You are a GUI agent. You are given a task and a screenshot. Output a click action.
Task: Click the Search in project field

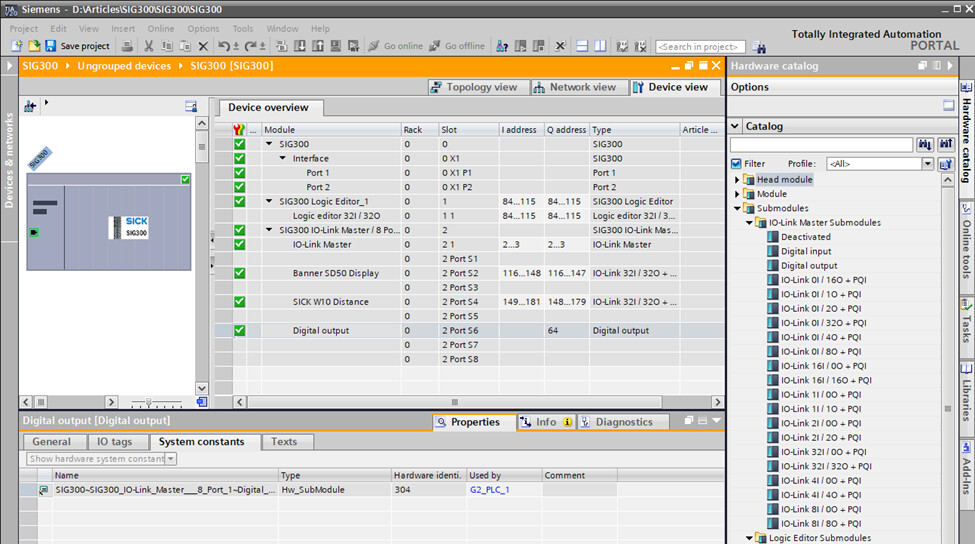tap(700, 47)
